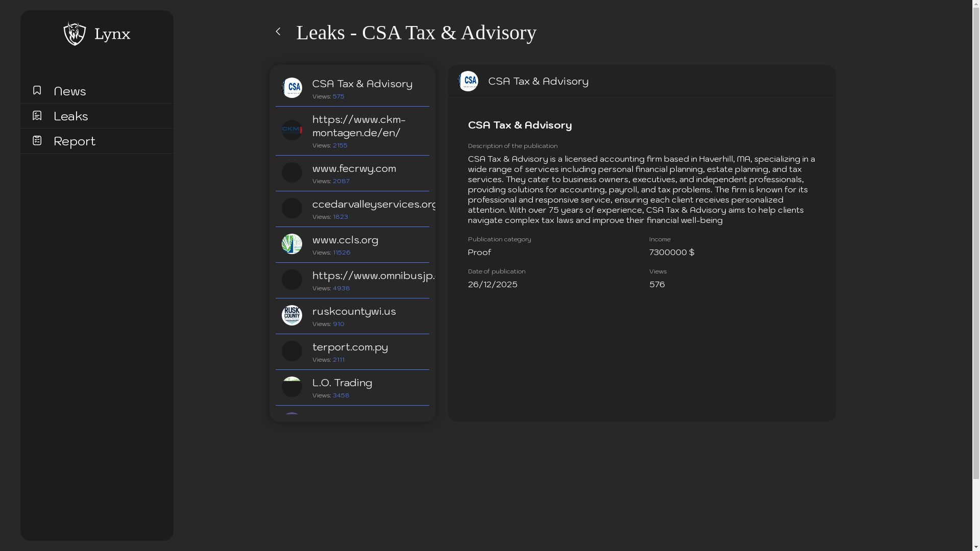The height and width of the screenshot is (551, 980).
Task: Click the Lynx logo icon
Action: [75, 34]
